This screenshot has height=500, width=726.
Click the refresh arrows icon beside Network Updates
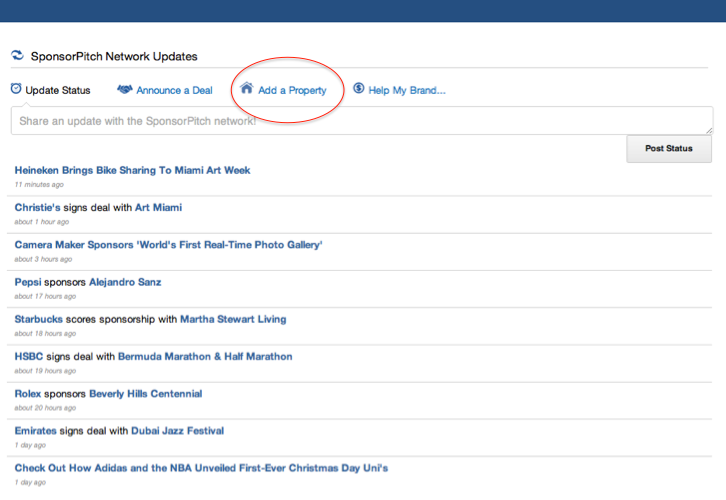pos(17,55)
